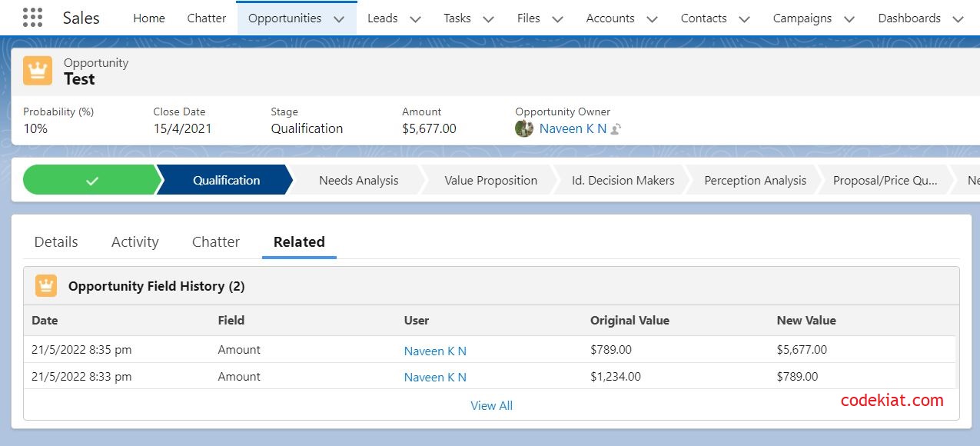Go to the Home navigation item
The image size is (980, 446).
(149, 18)
